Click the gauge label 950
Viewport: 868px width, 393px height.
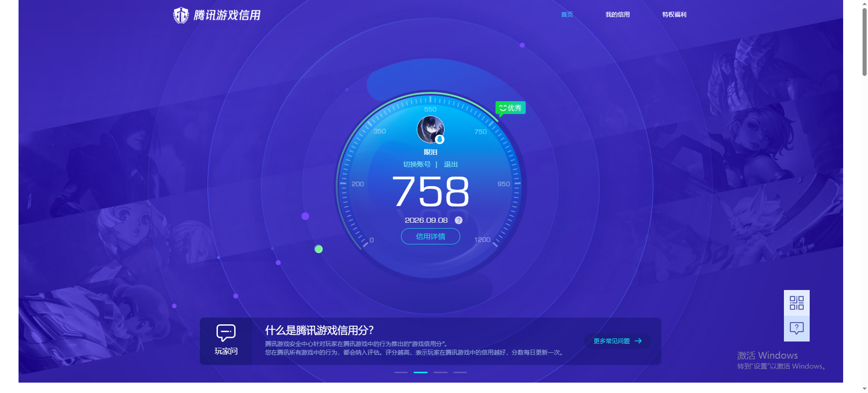point(504,184)
